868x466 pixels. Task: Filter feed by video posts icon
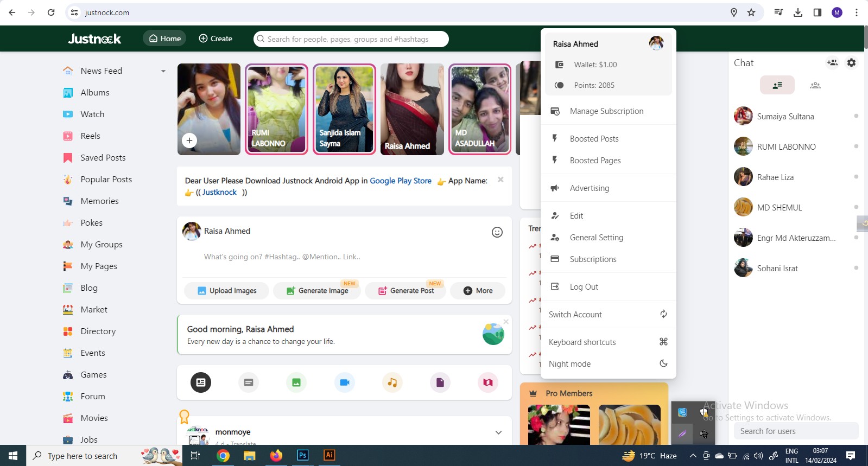tap(345, 382)
